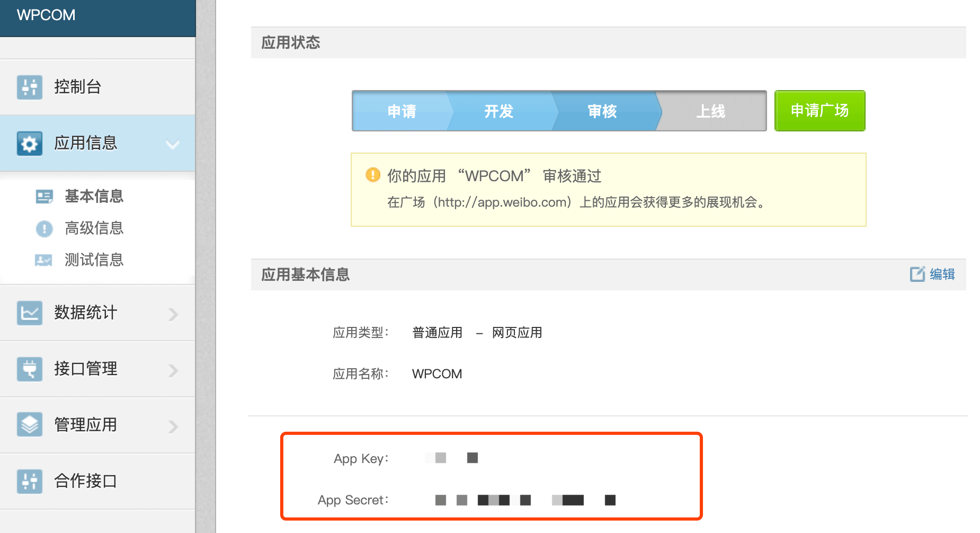
Task: Click the WPCOM application name value
Action: 437,374
